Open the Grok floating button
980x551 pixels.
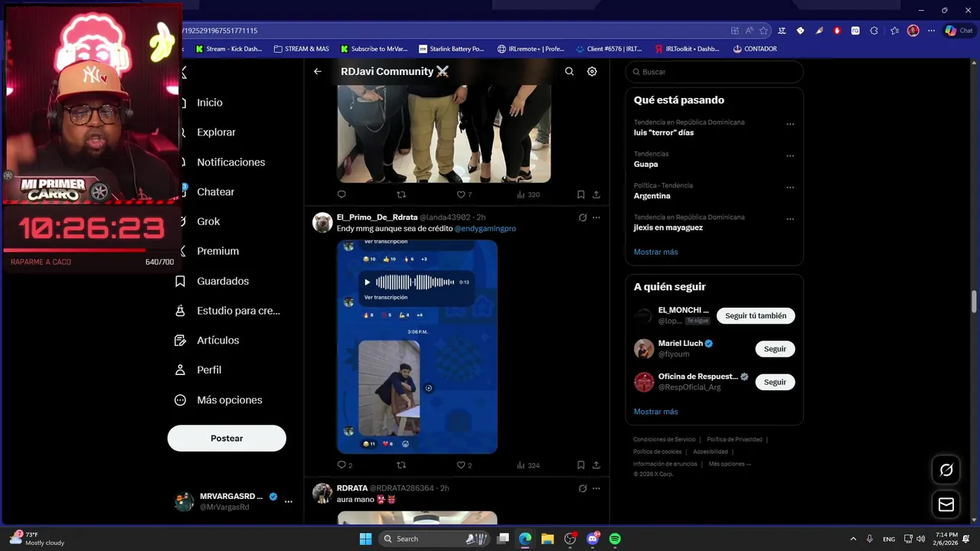[946, 470]
